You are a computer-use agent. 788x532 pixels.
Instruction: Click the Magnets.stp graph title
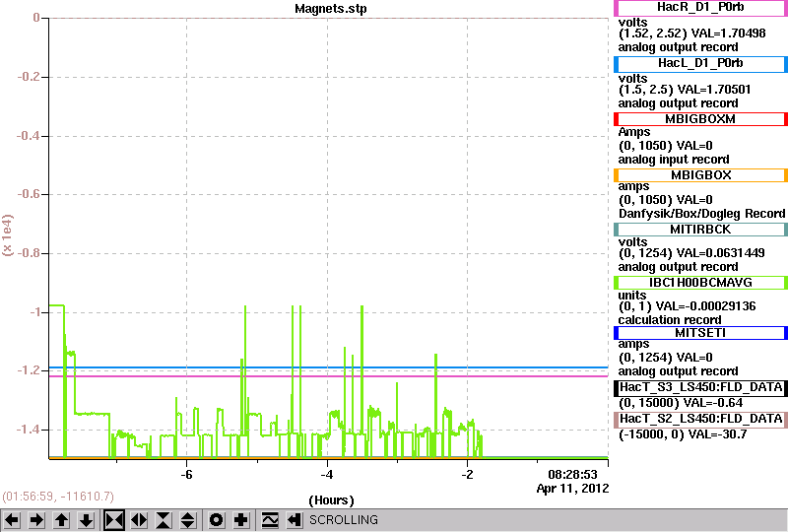[331, 9]
